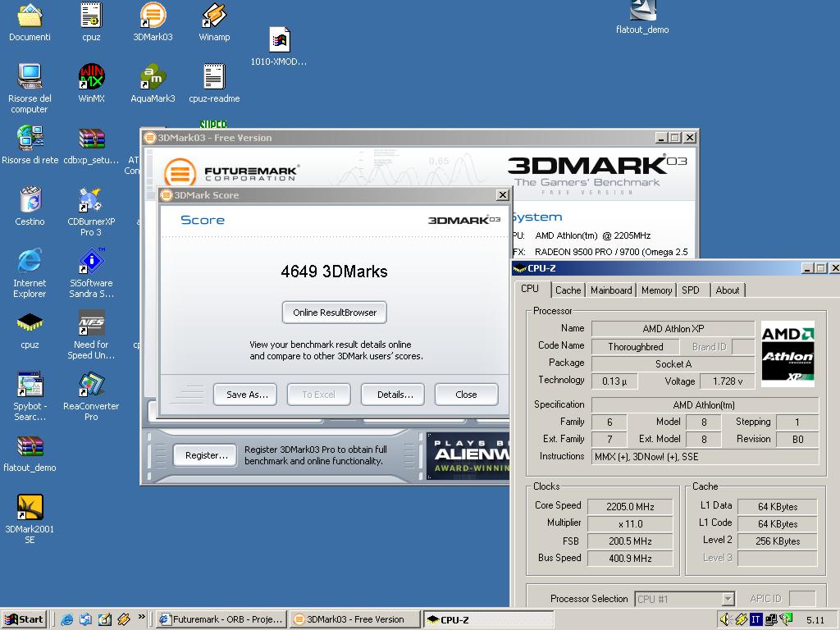Click the 4649 3DMarks score text

click(x=335, y=271)
